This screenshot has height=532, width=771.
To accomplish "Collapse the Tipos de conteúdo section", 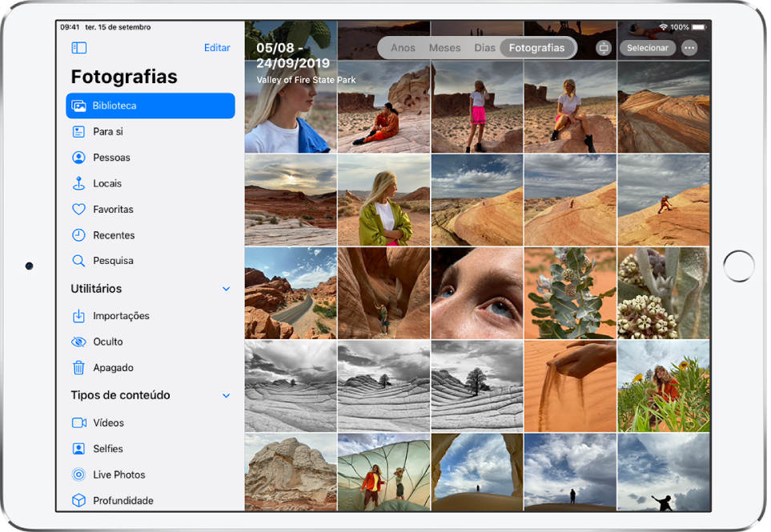I will [x=227, y=395].
